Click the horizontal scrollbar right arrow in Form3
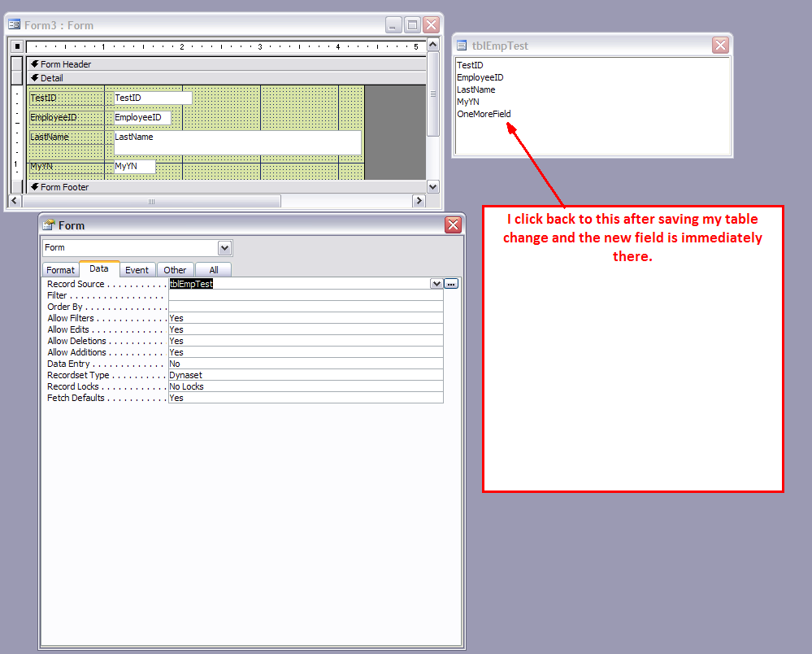812x654 pixels. pos(419,201)
